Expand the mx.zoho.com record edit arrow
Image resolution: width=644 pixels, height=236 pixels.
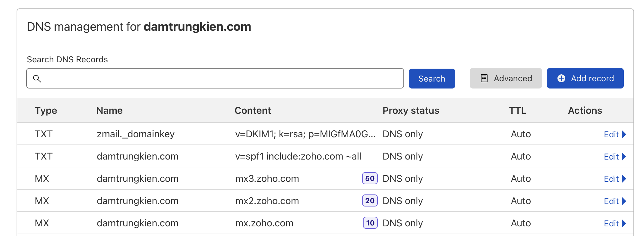pyautogui.click(x=624, y=223)
